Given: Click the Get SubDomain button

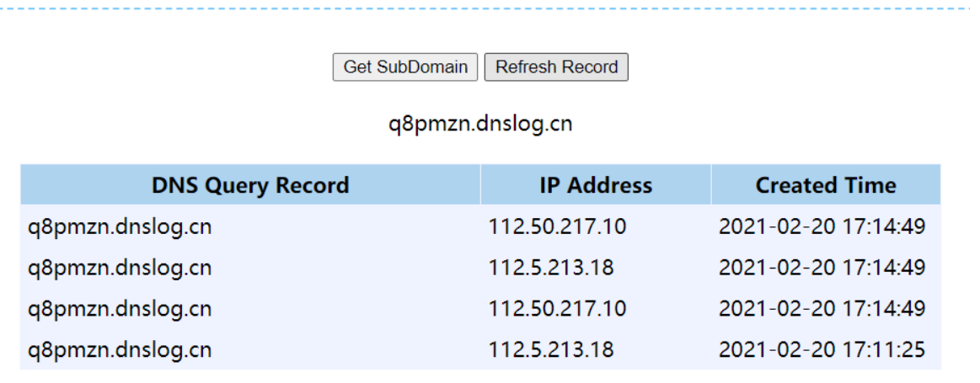Looking at the screenshot, I should click(405, 66).
